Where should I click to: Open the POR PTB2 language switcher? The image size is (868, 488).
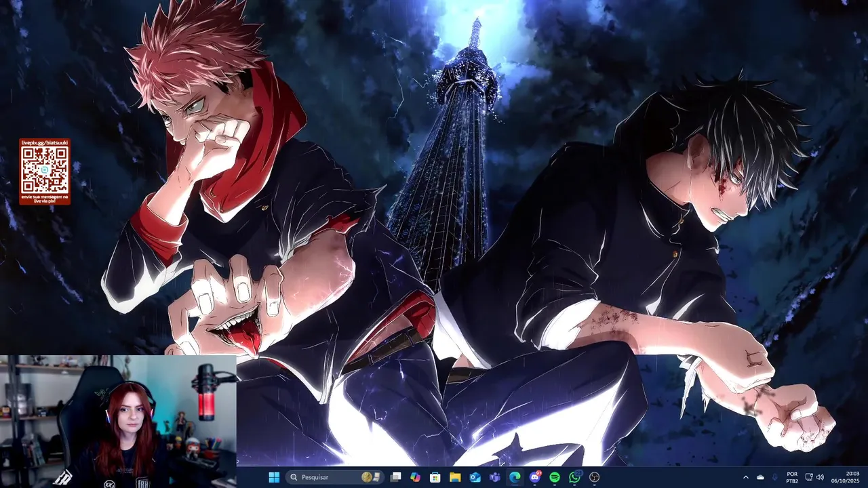click(x=792, y=477)
